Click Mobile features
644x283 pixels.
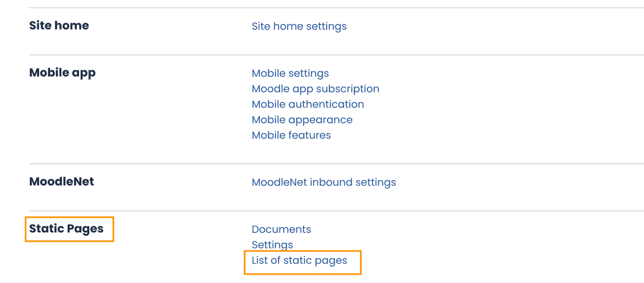coord(291,135)
